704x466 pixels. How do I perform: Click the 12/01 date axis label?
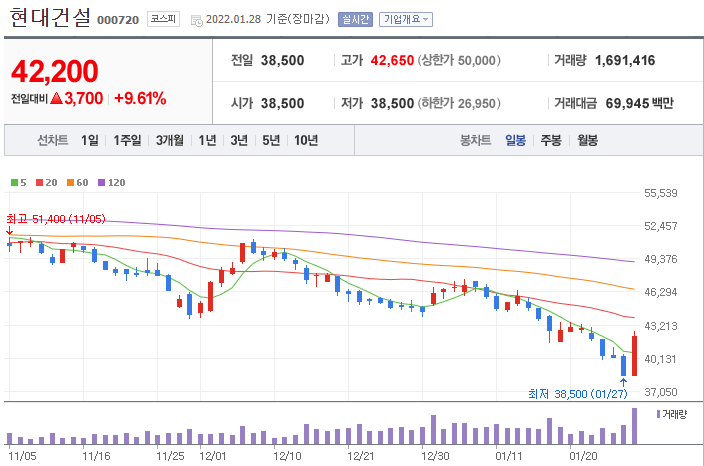[213, 456]
